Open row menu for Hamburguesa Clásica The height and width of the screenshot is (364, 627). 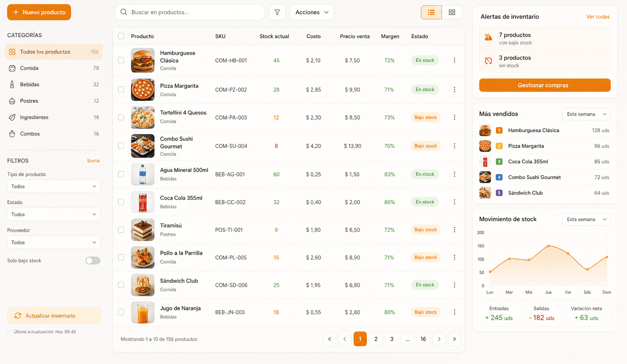coord(454,60)
